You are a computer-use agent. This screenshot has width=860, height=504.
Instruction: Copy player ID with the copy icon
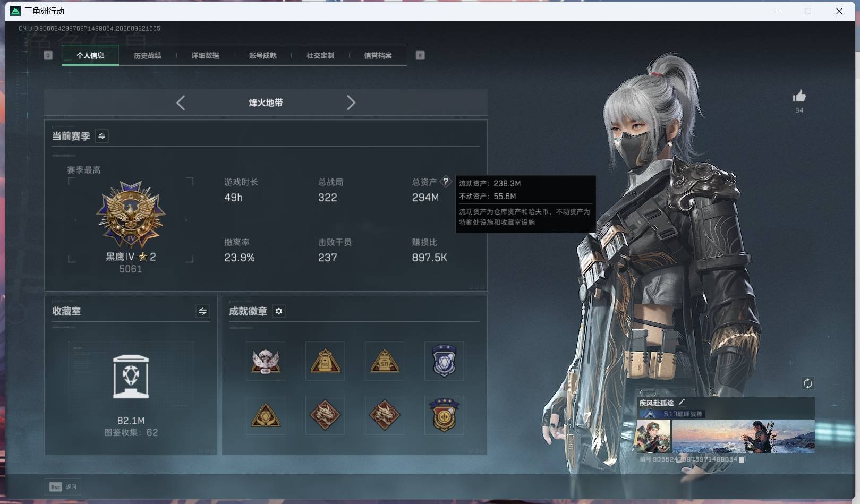[743, 459]
